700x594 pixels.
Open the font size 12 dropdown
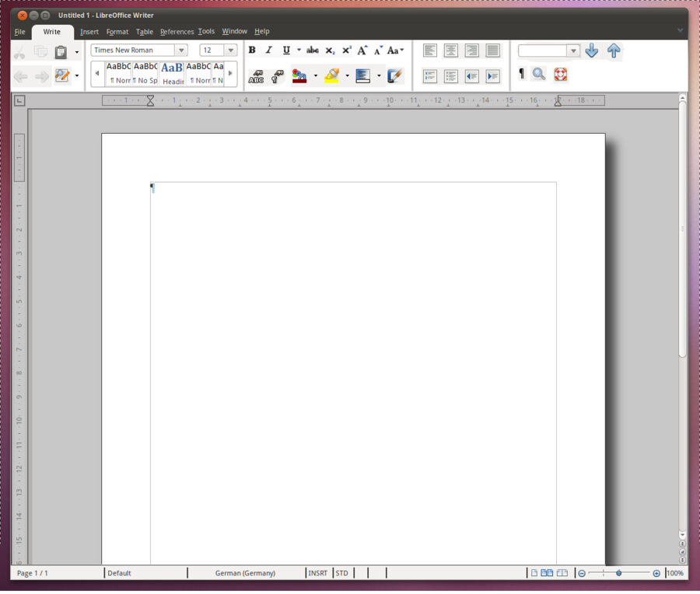pyautogui.click(x=230, y=51)
